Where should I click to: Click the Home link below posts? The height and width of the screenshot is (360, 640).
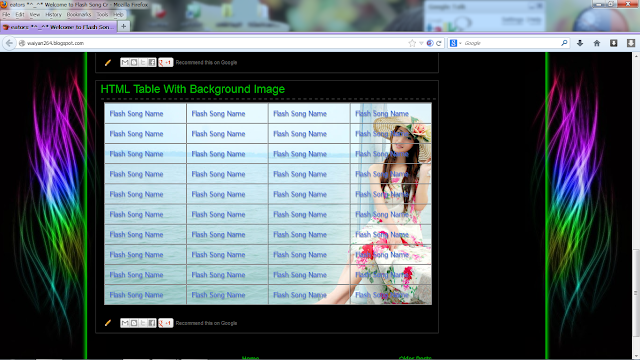click(250, 358)
